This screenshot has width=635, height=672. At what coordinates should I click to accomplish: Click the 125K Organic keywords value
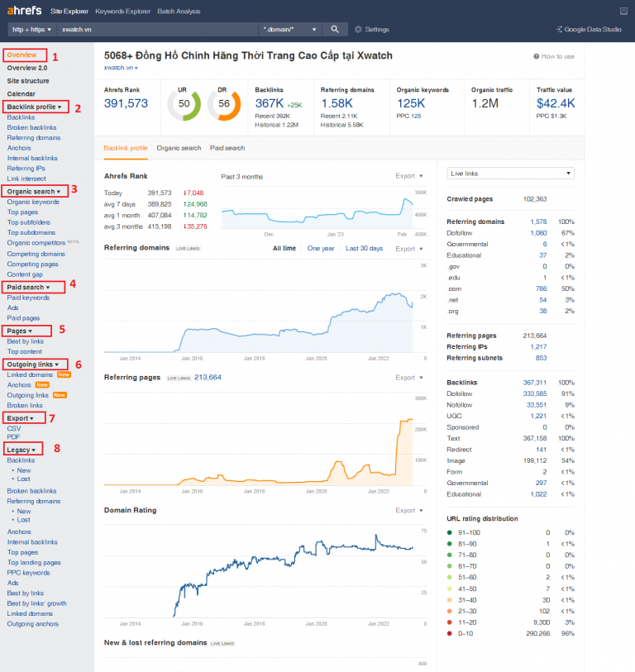(x=411, y=103)
